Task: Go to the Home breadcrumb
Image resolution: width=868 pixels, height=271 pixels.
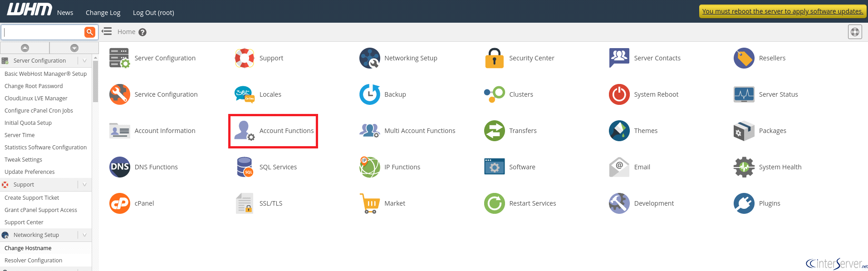Action: click(126, 32)
